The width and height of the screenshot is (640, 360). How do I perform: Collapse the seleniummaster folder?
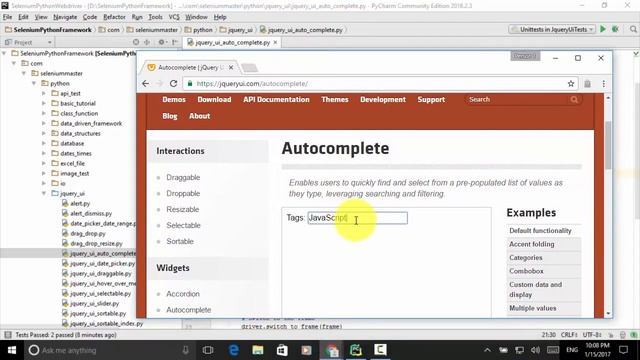coord(24,73)
